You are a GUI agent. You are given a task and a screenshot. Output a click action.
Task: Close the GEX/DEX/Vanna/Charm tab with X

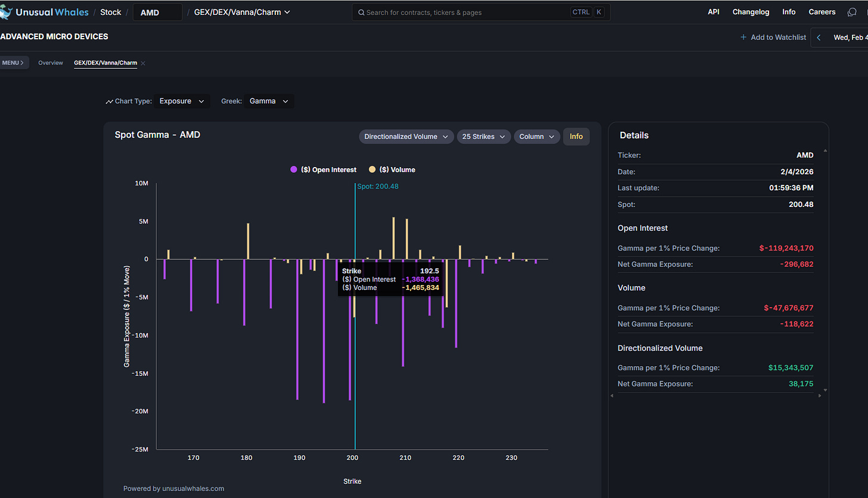(x=143, y=63)
